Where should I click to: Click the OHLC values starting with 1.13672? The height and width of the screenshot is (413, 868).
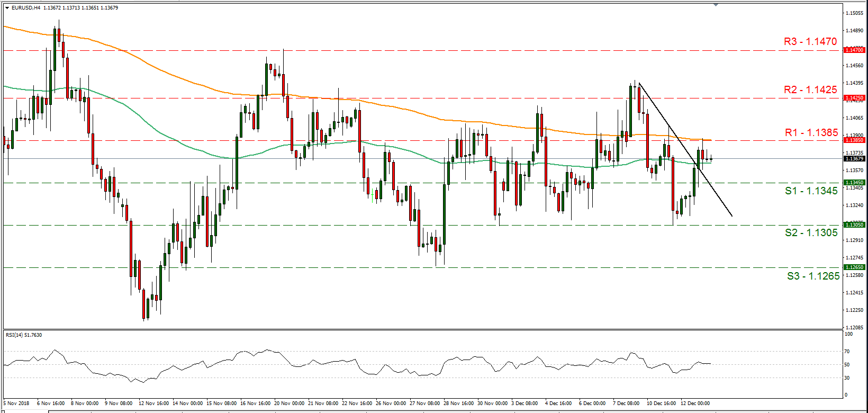80,8
